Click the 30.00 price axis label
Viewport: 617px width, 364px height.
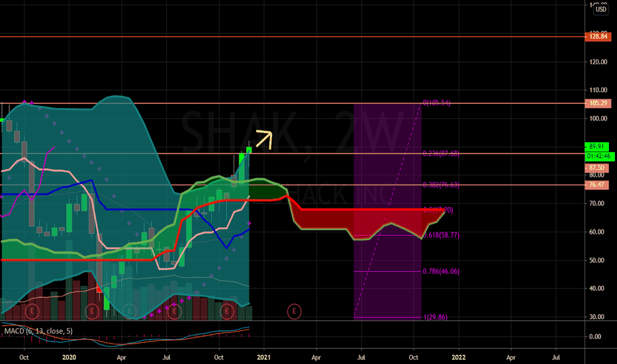click(x=597, y=317)
